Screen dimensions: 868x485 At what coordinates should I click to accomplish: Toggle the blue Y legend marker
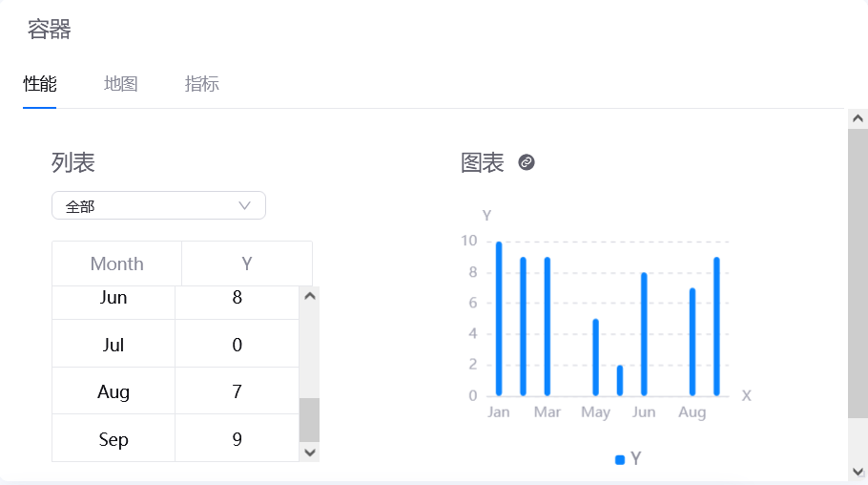(620, 460)
